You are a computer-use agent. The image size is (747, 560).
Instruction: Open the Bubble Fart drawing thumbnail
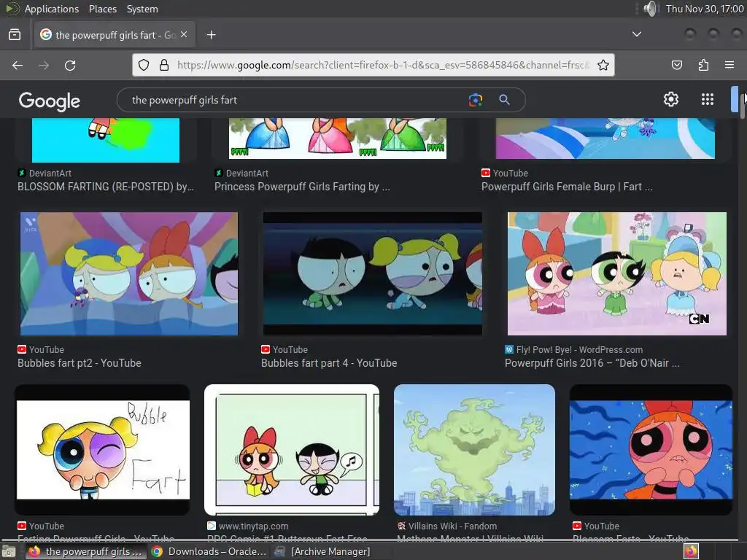click(x=102, y=450)
